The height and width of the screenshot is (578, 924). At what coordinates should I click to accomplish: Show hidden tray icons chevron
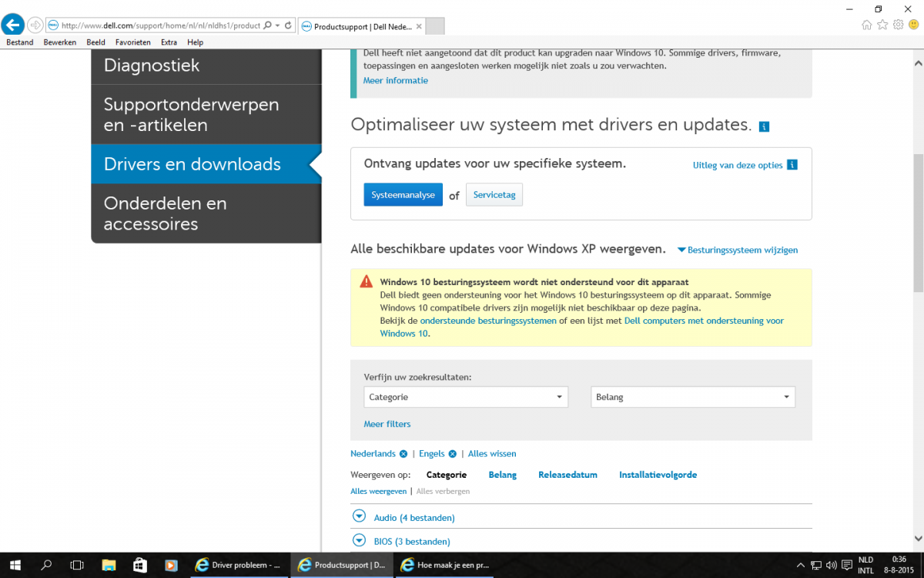click(801, 565)
